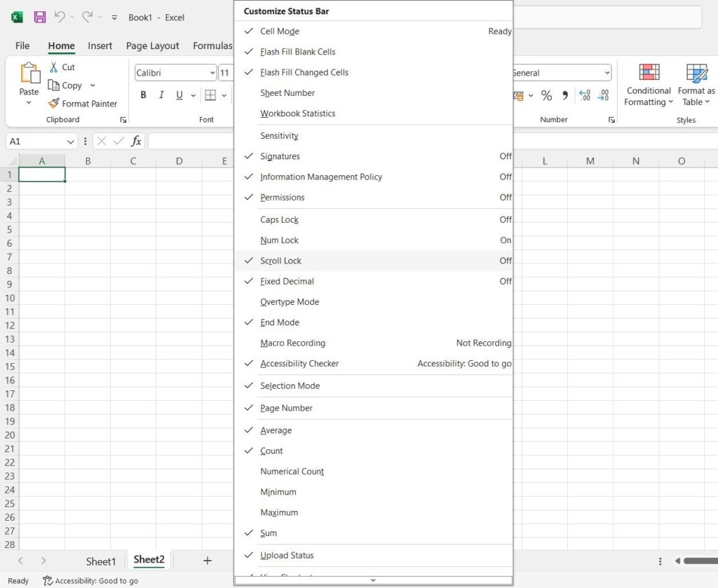Expand the Name Box dropdown arrow
This screenshot has height=588, width=718.
pyautogui.click(x=71, y=142)
